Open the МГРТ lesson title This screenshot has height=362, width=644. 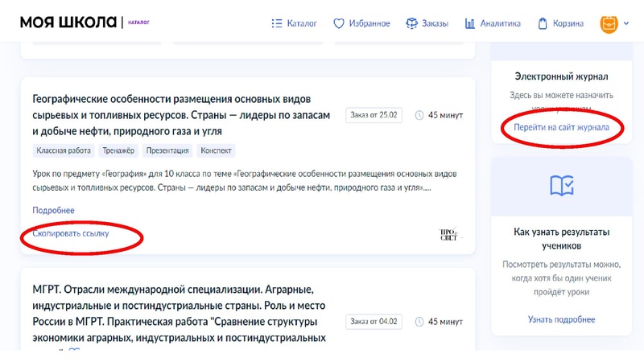pos(179,314)
